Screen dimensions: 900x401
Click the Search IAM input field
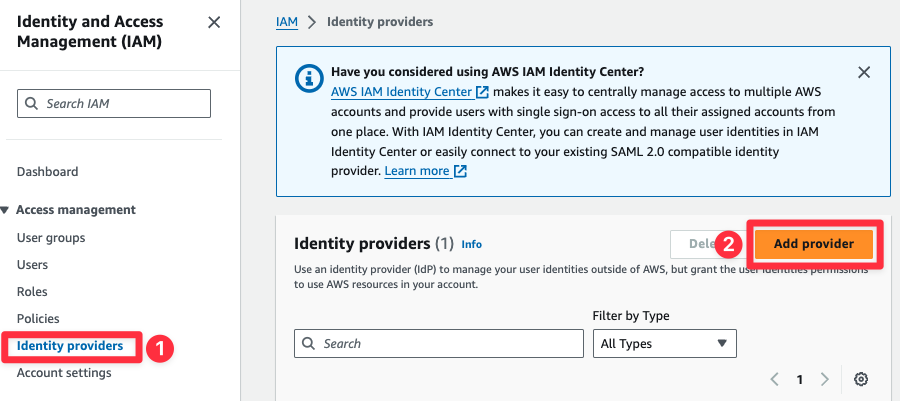tap(114, 104)
